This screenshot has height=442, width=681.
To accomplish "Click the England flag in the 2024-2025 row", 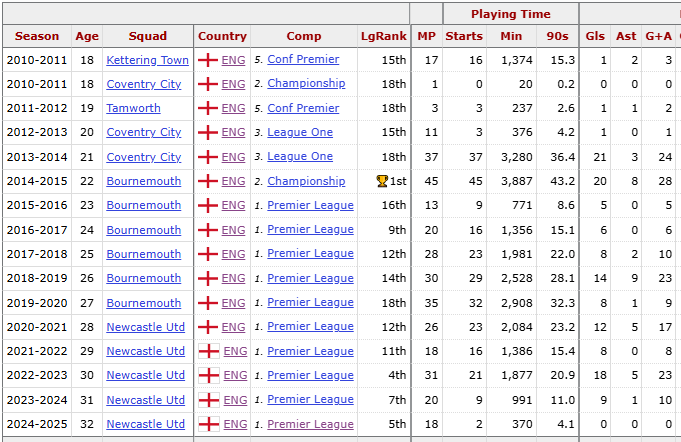I will [x=208, y=424].
